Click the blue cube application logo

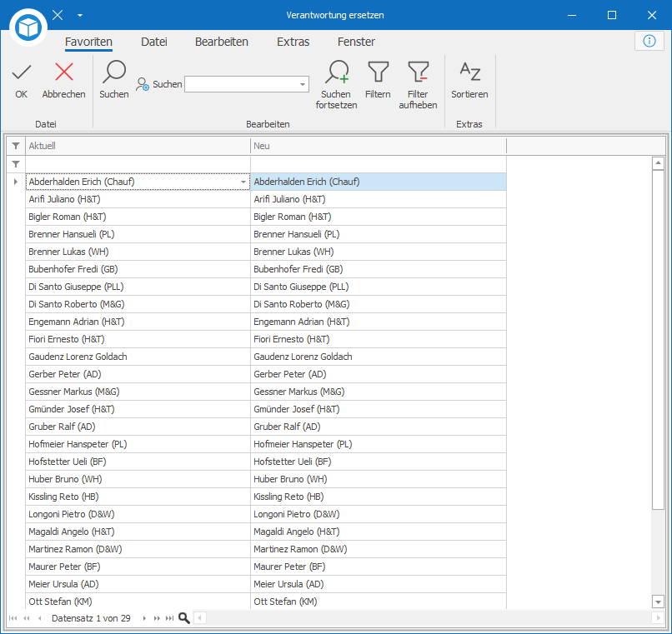coord(28,27)
